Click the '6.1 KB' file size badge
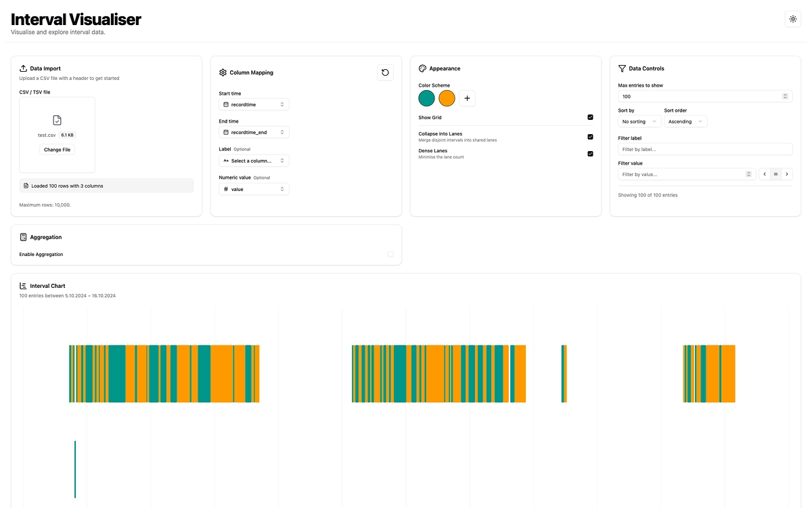The image size is (812, 508). (x=68, y=135)
